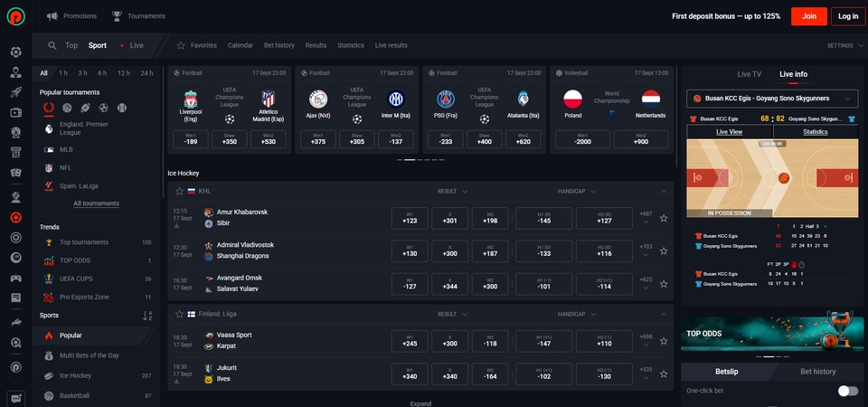Favorite the Admiral Vladivostok match star

664,251
